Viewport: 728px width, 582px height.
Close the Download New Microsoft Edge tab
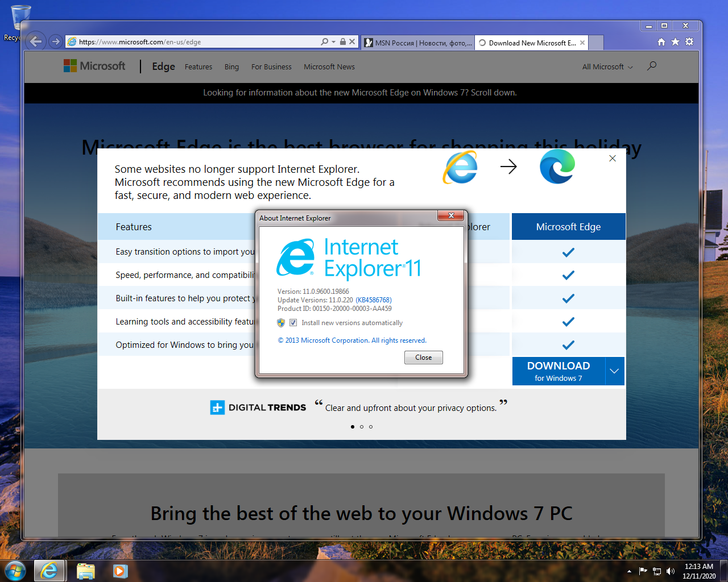pyautogui.click(x=582, y=43)
